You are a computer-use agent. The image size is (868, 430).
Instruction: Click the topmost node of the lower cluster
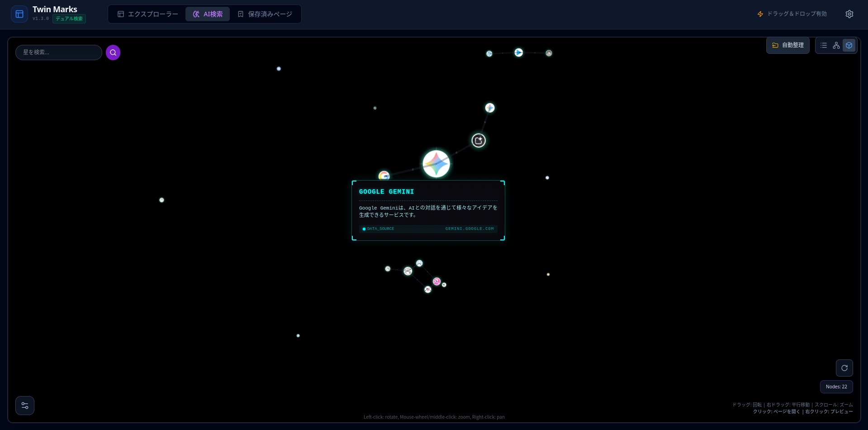419,263
